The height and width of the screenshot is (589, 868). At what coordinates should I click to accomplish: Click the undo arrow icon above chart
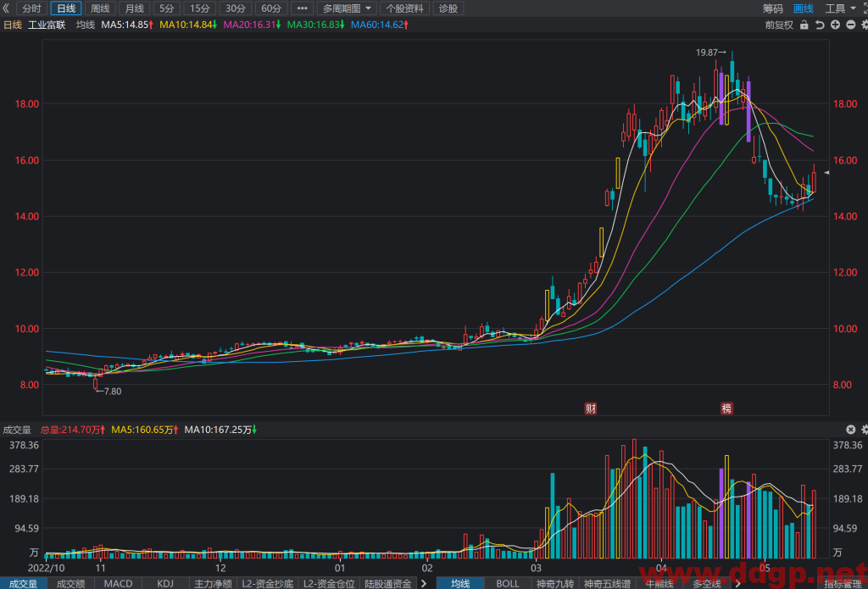(821, 25)
